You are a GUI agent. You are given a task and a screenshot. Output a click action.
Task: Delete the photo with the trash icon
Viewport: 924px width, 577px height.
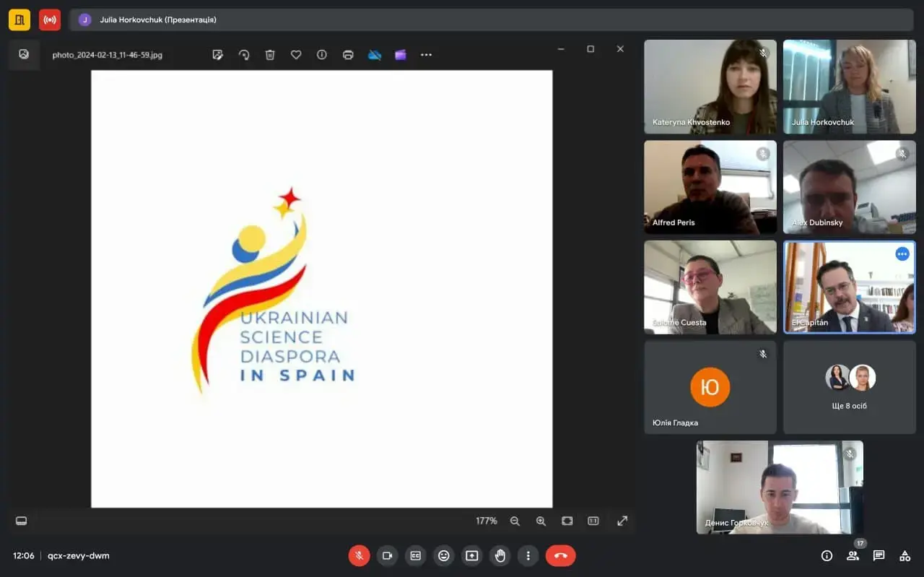[270, 55]
